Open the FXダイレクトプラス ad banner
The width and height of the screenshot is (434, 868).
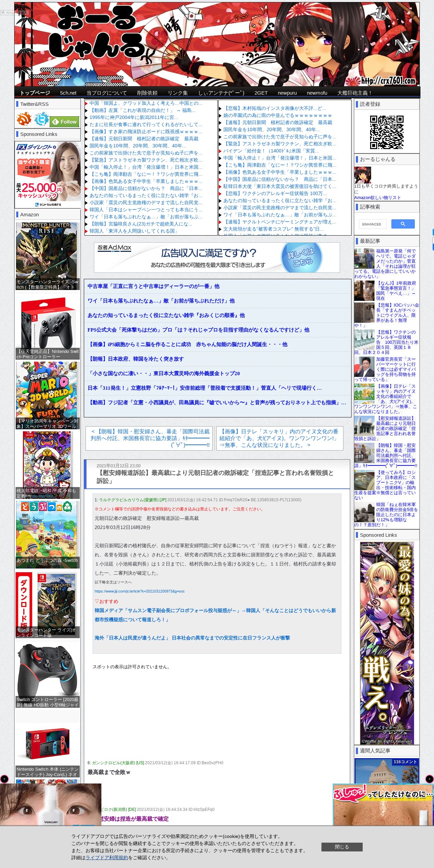tap(48, 174)
